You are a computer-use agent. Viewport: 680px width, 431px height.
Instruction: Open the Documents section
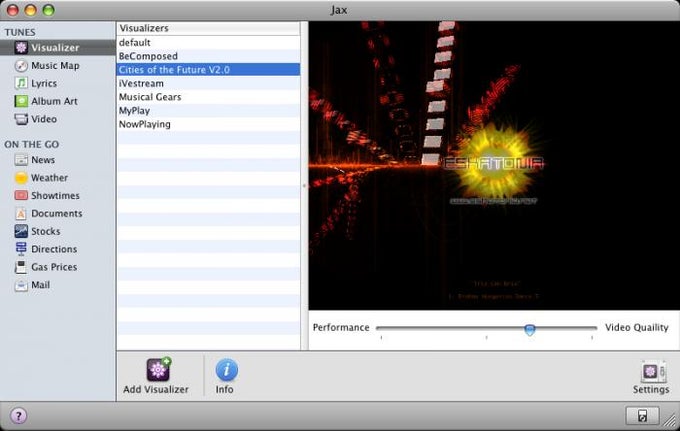[x=48, y=213]
